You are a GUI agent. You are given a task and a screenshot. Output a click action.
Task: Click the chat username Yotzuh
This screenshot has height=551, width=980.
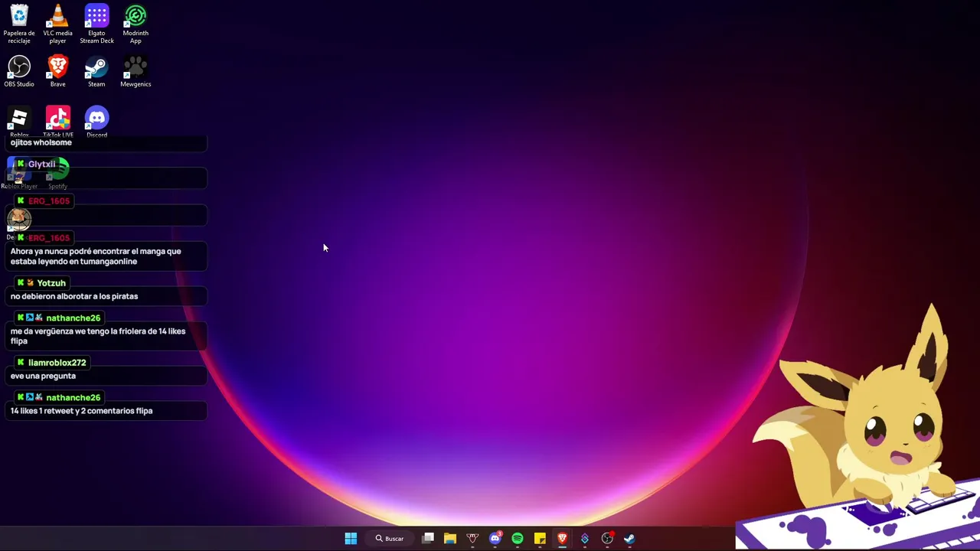[51, 283]
